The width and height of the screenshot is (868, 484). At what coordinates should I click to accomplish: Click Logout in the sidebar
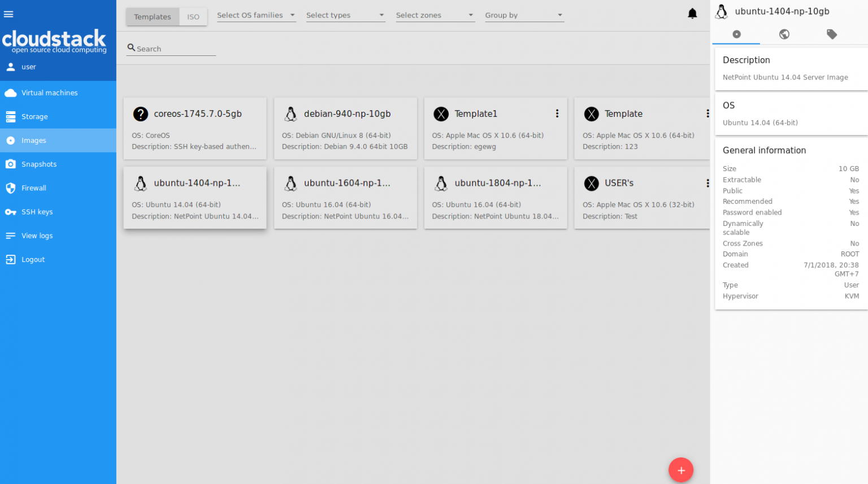click(33, 260)
